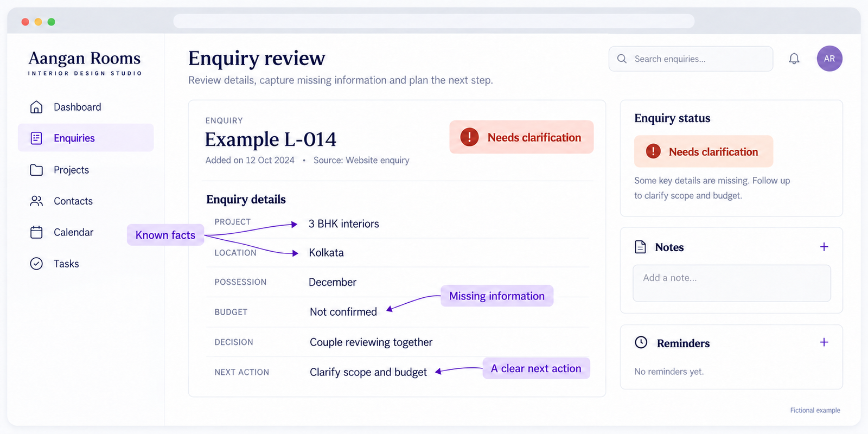The width and height of the screenshot is (868, 434).
Task: Click the 'Not confirmed' budget value
Action: coord(343,312)
